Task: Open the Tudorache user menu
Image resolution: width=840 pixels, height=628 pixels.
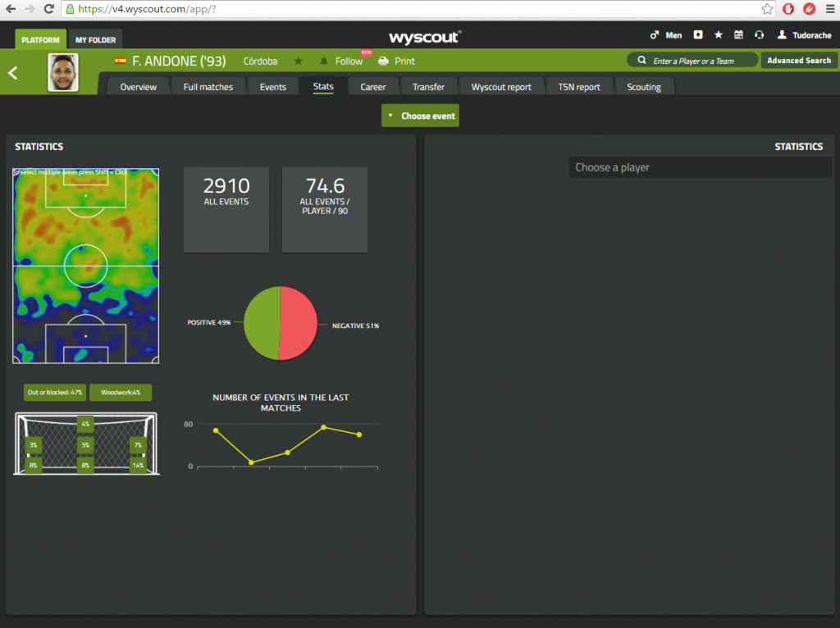Action: coord(804,35)
